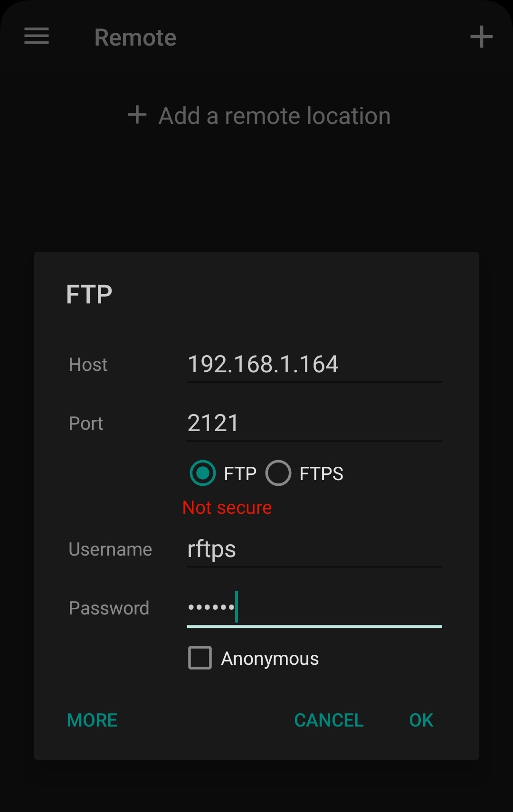The image size is (513, 812).
Task: Select the FTP radio button
Action: coord(202,473)
